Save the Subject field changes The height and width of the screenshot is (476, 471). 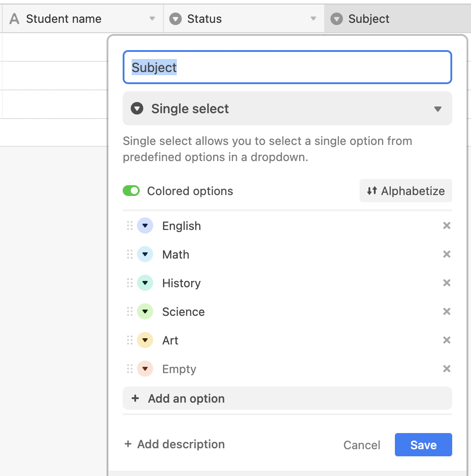point(423,445)
